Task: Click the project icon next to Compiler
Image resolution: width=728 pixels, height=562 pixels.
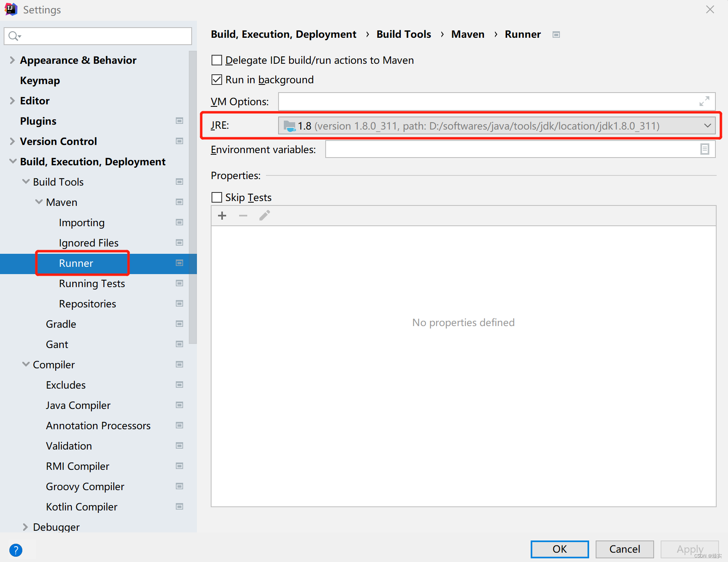Action: click(179, 365)
